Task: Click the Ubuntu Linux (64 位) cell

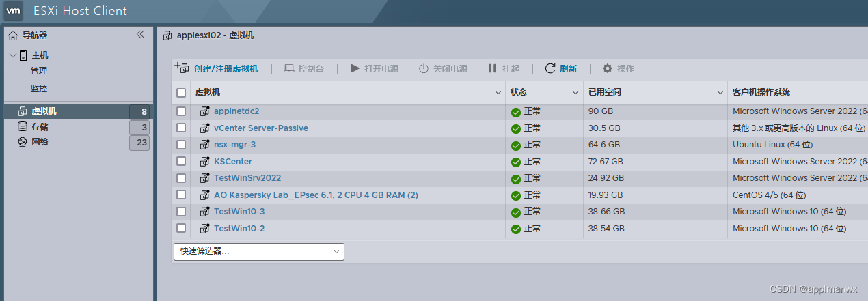Action: pos(772,145)
